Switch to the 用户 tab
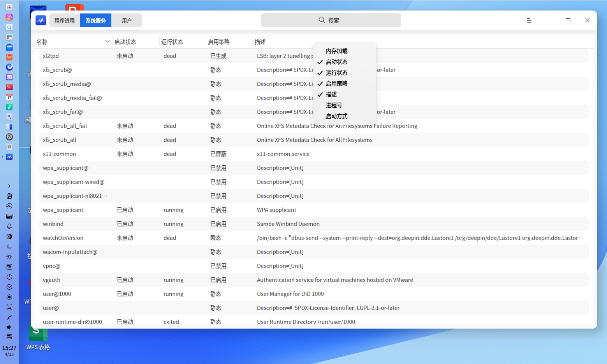This screenshot has height=364, width=607. coord(127,20)
